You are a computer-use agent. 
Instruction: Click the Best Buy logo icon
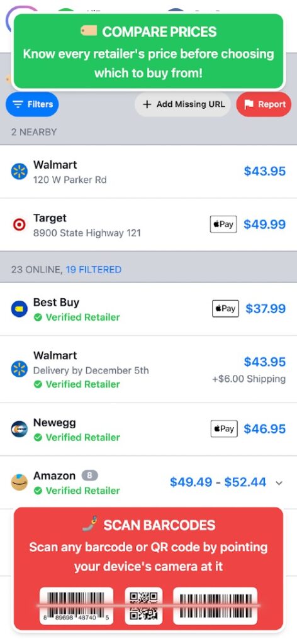click(x=20, y=309)
